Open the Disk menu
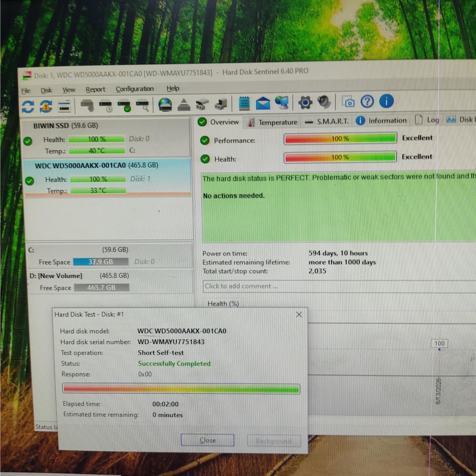 pos(46,90)
